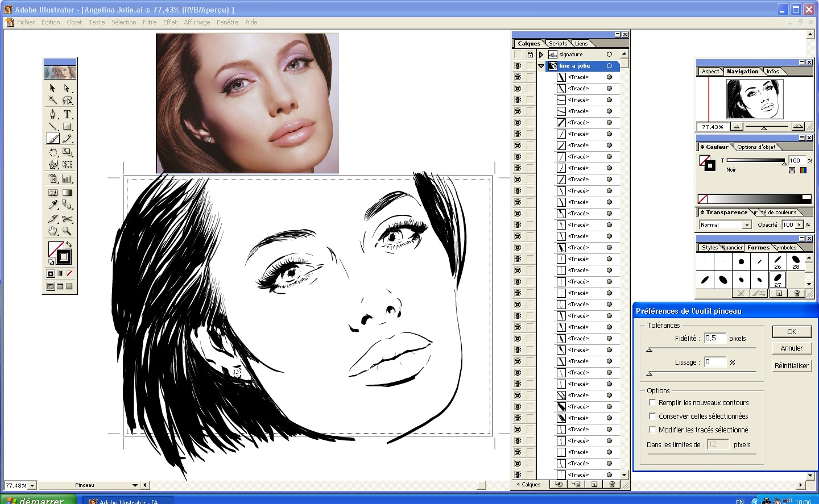Select the Paintbrush tool in toolbox
This screenshot has height=504, width=819.
(x=53, y=138)
